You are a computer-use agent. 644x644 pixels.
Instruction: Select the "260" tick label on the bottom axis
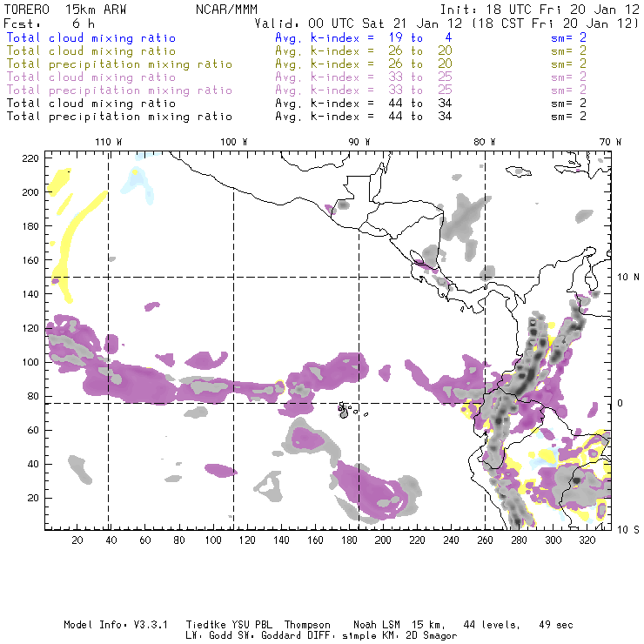pyautogui.click(x=485, y=540)
